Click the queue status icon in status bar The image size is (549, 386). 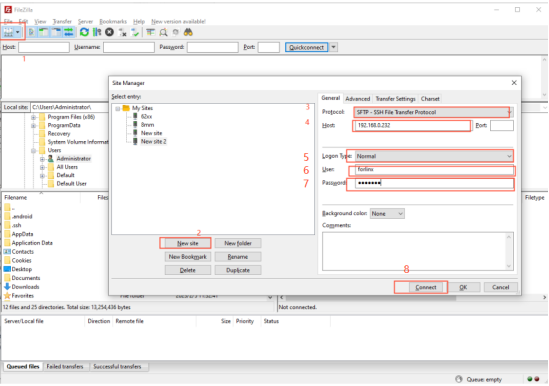click(459, 379)
